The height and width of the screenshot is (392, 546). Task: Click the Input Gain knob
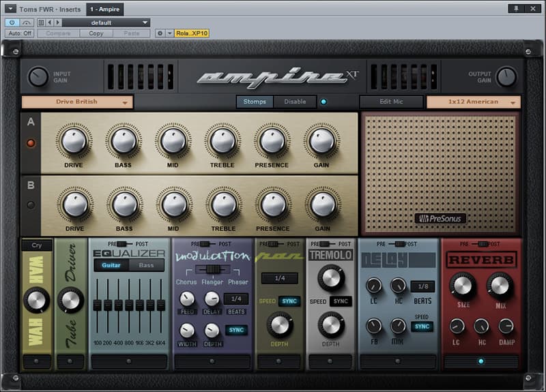tap(38, 77)
